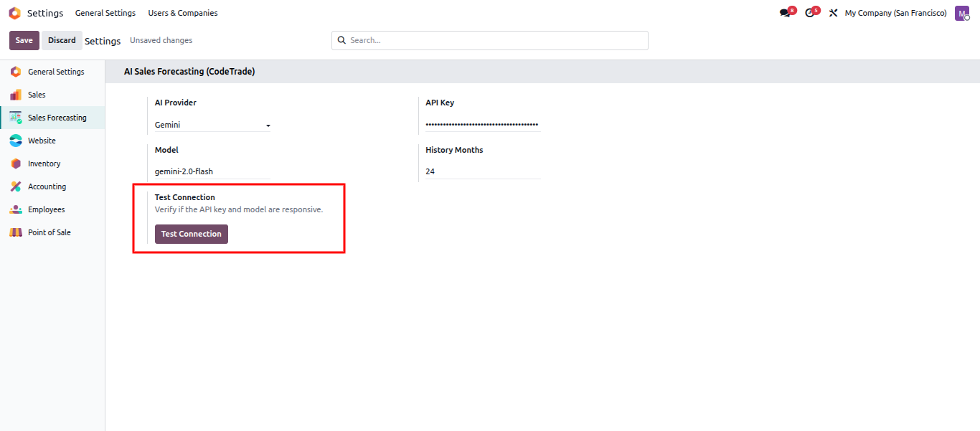Screen dimensions: 980x431
Task: Click the AI Provider label
Action: (x=176, y=103)
